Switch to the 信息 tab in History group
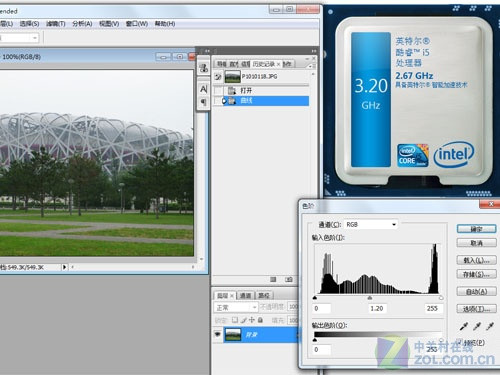Viewport: 500px width, 375px height. coord(245,64)
